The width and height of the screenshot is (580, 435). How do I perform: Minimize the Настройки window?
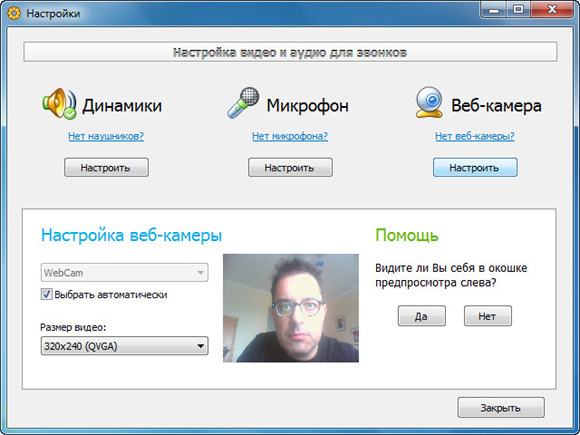point(494,10)
